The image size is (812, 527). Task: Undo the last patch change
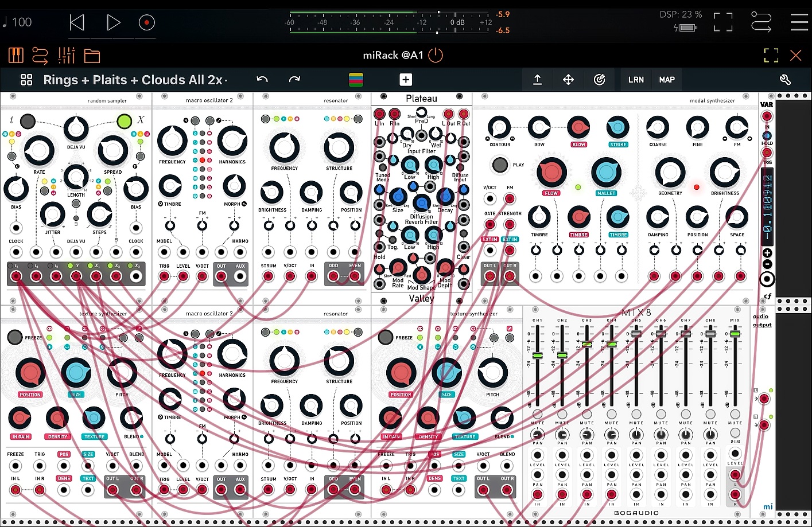point(262,80)
